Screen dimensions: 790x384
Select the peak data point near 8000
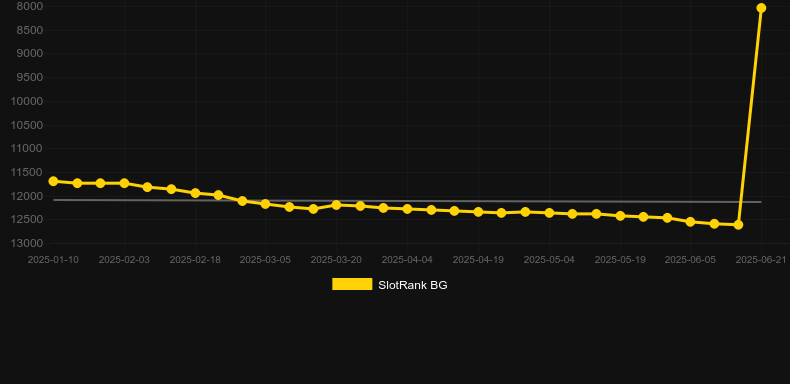761,8
